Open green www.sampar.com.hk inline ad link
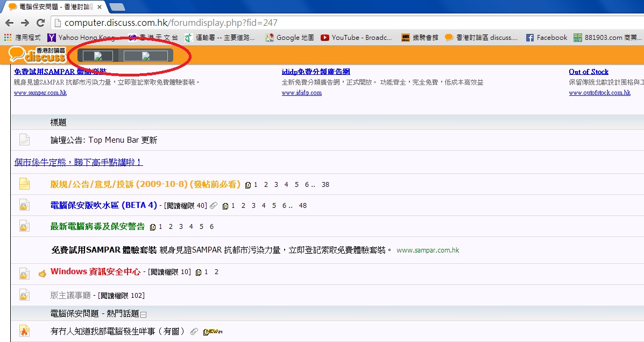The height and width of the screenshot is (342, 644). click(x=428, y=250)
